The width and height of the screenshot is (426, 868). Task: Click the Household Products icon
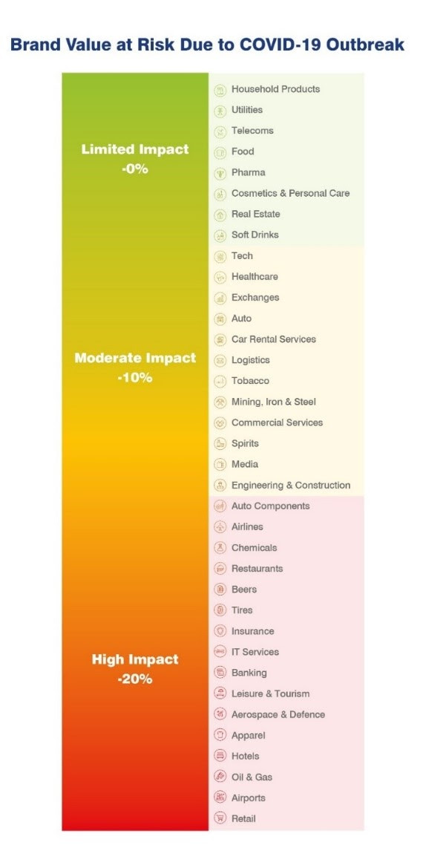pos(220,89)
